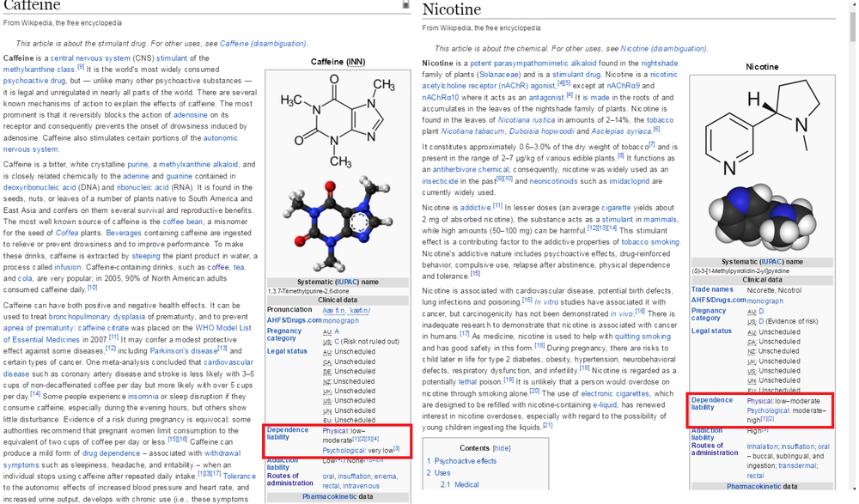Screen dimensions: 859x504
Task: Jump to the Uses section in Contents
Action: tap(442, 473)
